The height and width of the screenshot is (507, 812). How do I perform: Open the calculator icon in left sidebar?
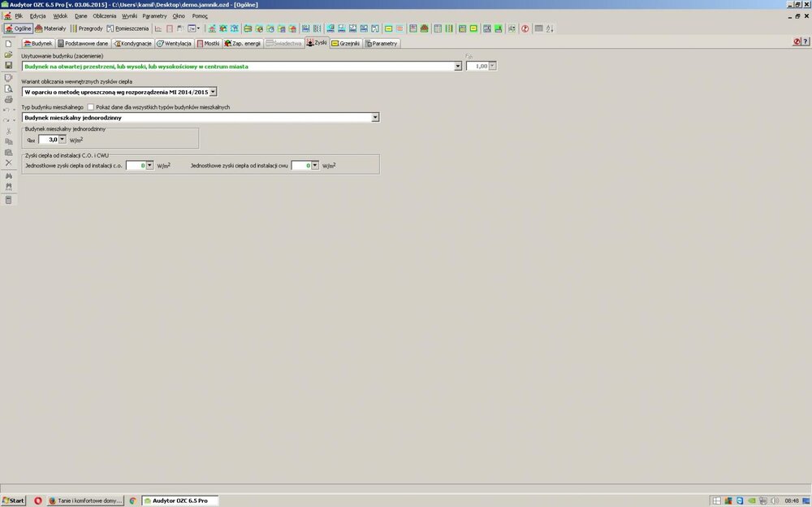point(8,199)
